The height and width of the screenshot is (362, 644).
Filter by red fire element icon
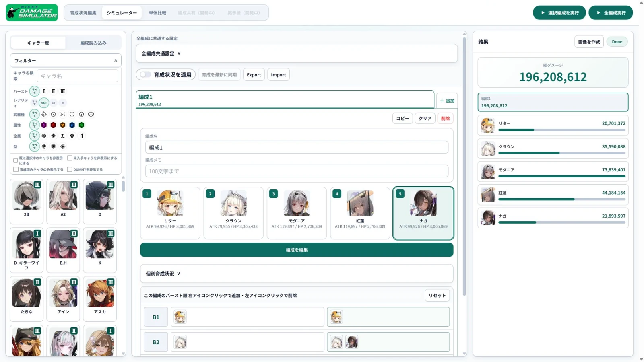coord(53,125)
